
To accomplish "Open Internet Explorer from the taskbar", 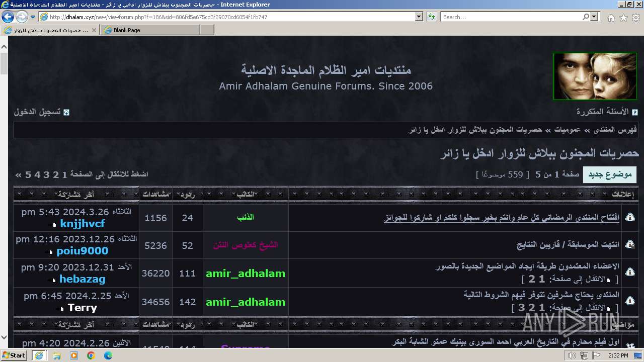I will 39,355.
